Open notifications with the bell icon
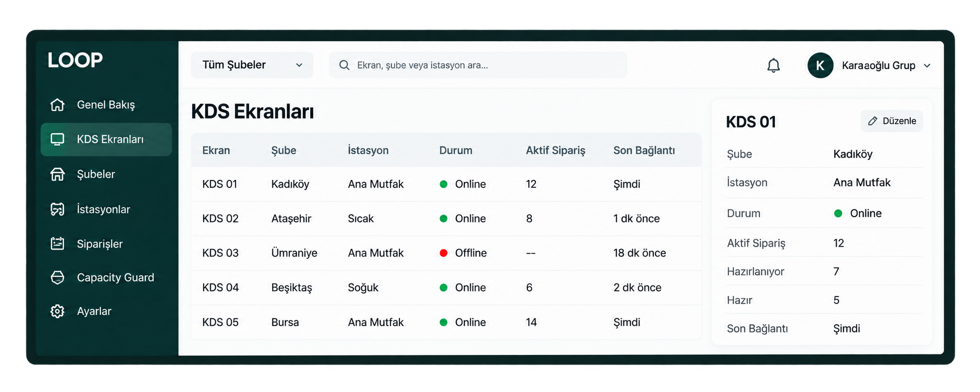The image size is (980, 392). [x=773, y=65]
